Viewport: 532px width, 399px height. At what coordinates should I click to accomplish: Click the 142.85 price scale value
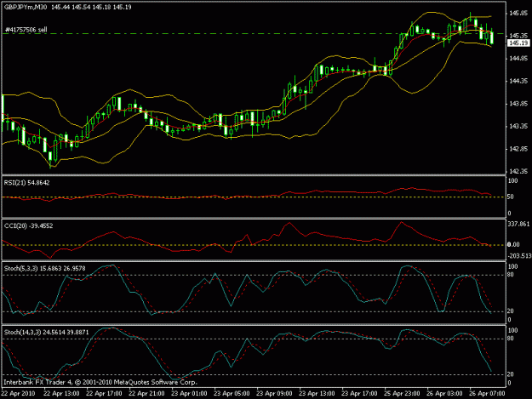pyautogui.click(x=518, y=149)
